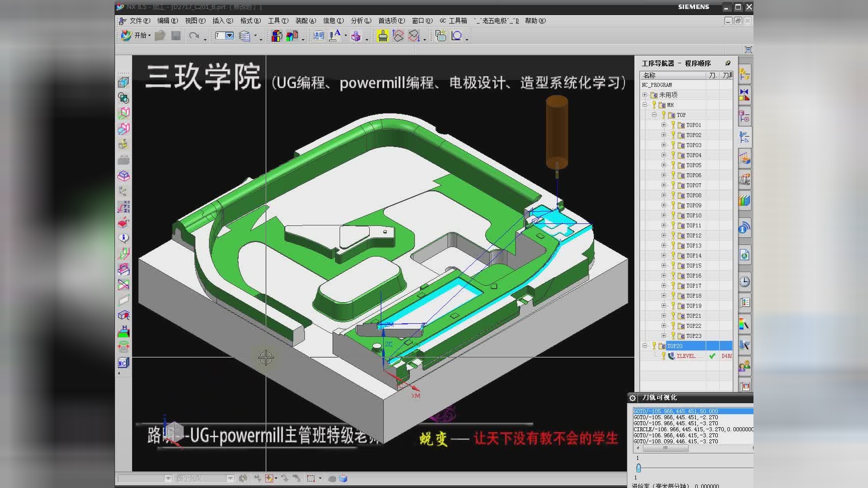Click the cube view icon in left toolbar
Viewport: 868px width, 488px height.
(x=124, y=82)
